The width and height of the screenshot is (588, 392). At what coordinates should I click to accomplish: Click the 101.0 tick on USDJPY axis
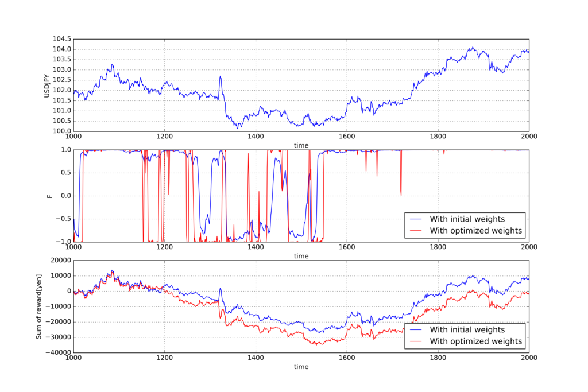coord(61,111)
